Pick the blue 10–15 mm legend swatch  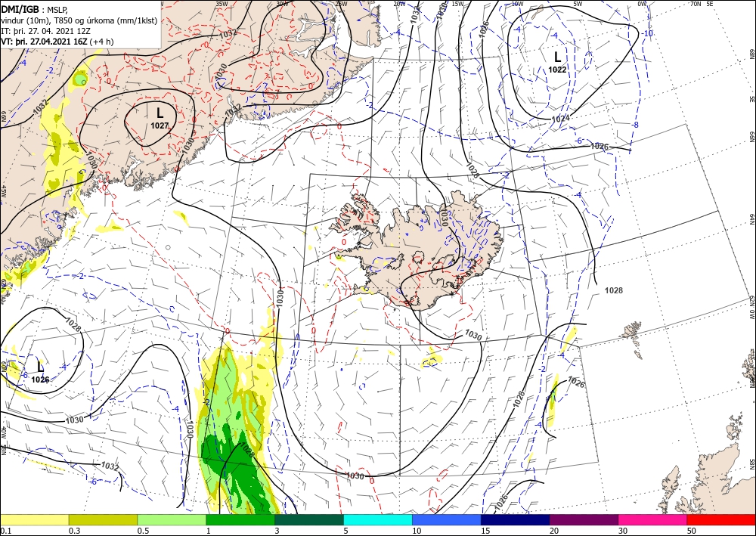tap(447, 519)
